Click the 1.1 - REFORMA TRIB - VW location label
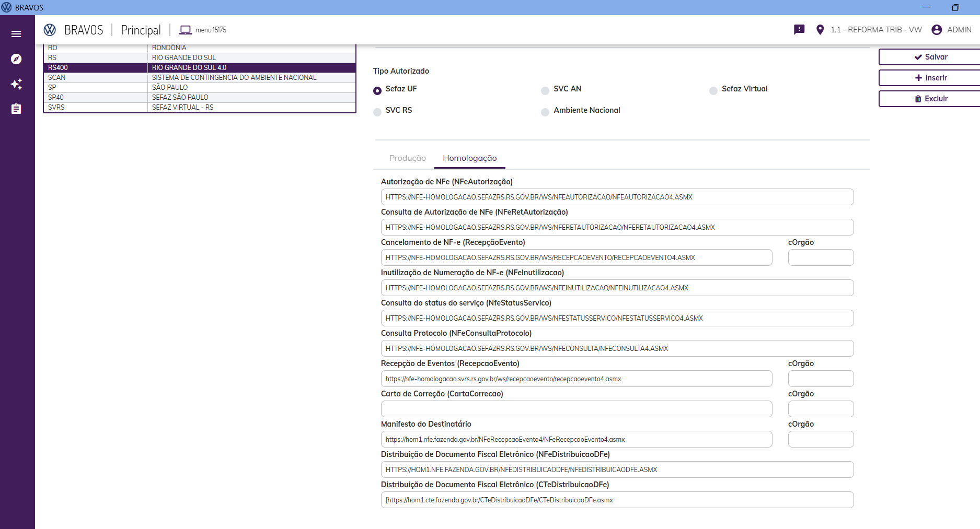This screenshot has height=529, width=980. [x=876, y=30]
